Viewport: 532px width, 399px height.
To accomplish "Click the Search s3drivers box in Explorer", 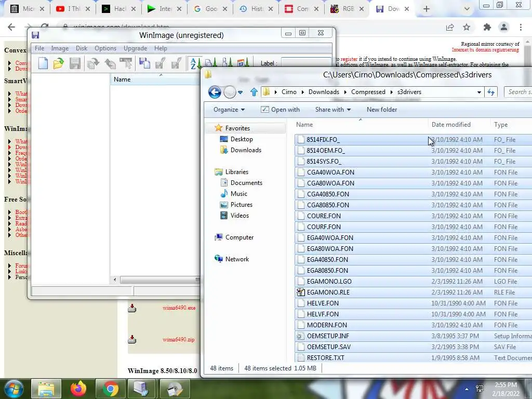I will (518, 92).
